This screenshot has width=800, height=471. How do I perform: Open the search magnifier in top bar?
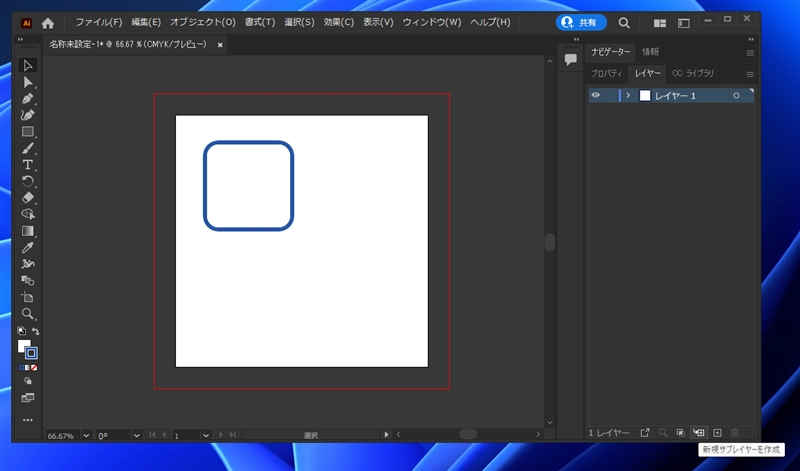click(x=623, y=23)
